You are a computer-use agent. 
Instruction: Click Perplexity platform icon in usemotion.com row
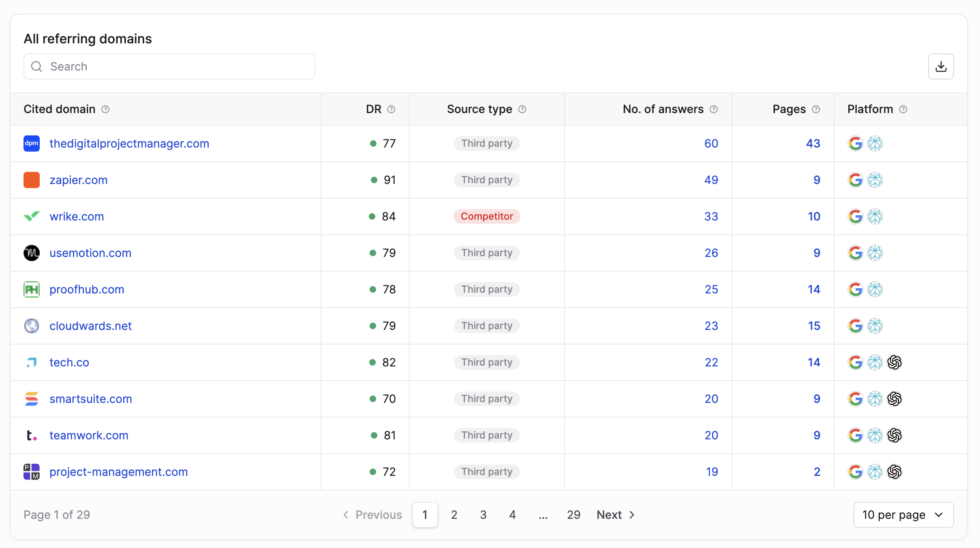(x=875, y=253)
